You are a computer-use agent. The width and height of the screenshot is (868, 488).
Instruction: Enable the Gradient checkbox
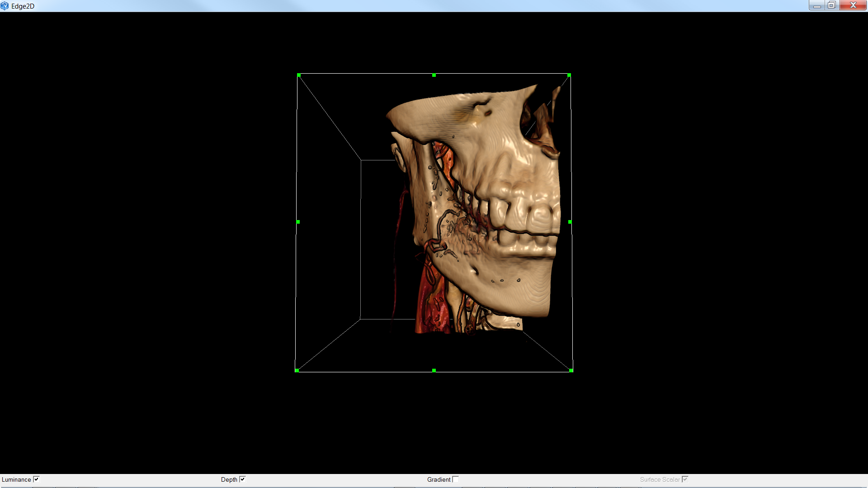pos(456,479)
